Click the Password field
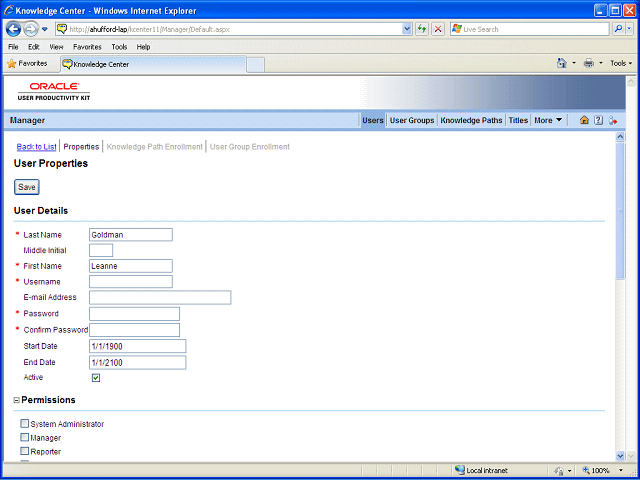Image resolution: width=640 pixels, height=480 pixels. [x=134, y=314]
